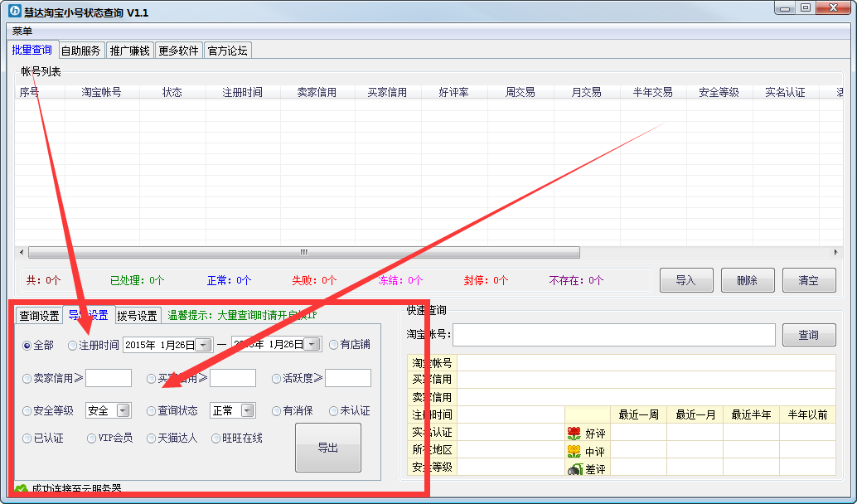This screenshot has width=857, height=504.
Task: Switch to the 自助服务 tab
Action: (80, 51)
